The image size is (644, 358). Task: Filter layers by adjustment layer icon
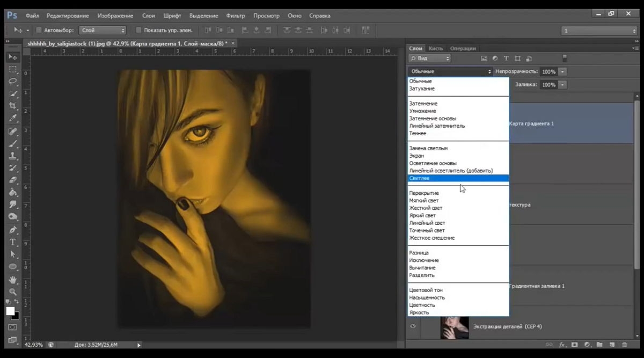click(495, 59)
